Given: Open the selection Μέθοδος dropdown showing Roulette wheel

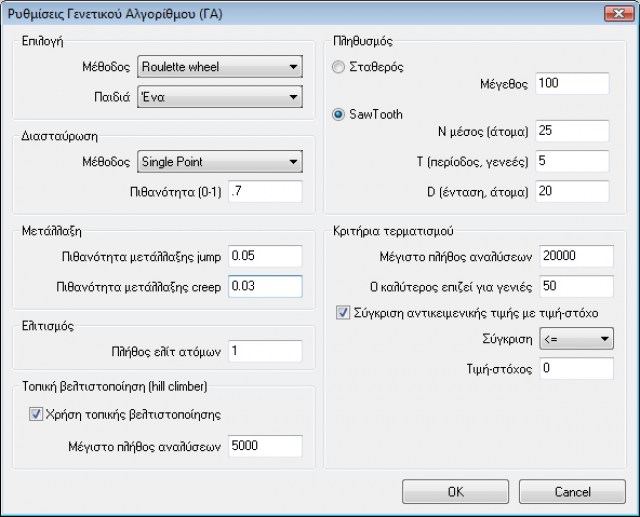Looking at the screenshot, I should point(219,68).
